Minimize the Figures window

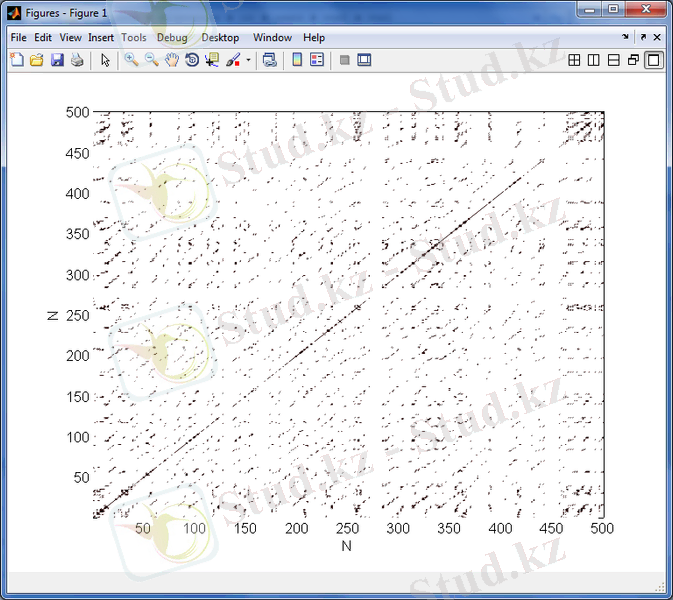click(590, 9)
